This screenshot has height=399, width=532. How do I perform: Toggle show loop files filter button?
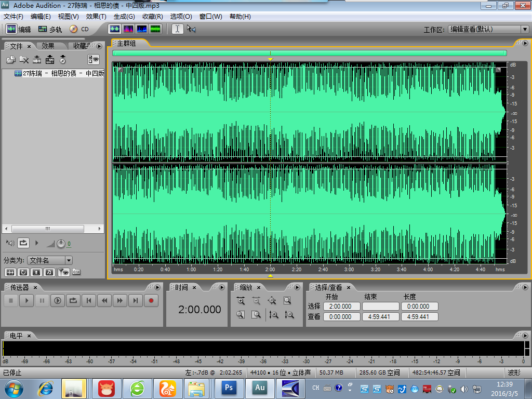click(23, 272)
